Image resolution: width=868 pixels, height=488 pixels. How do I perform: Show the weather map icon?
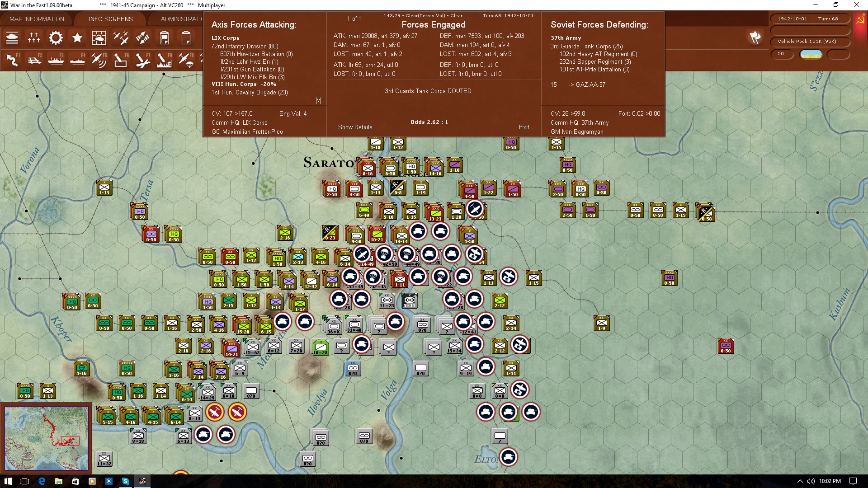pyautogui.click(x=99, y=38)
